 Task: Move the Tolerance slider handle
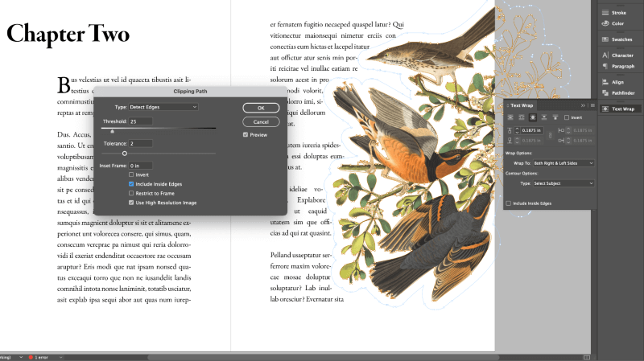click(x=125, y=154)
